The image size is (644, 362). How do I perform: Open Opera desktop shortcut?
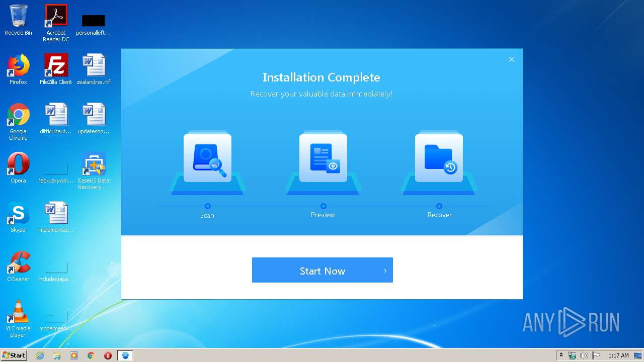(18, 168)
